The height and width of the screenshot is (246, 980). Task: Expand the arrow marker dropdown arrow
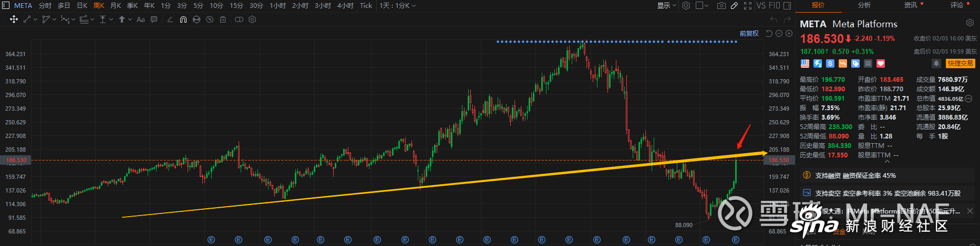[130, 19]
